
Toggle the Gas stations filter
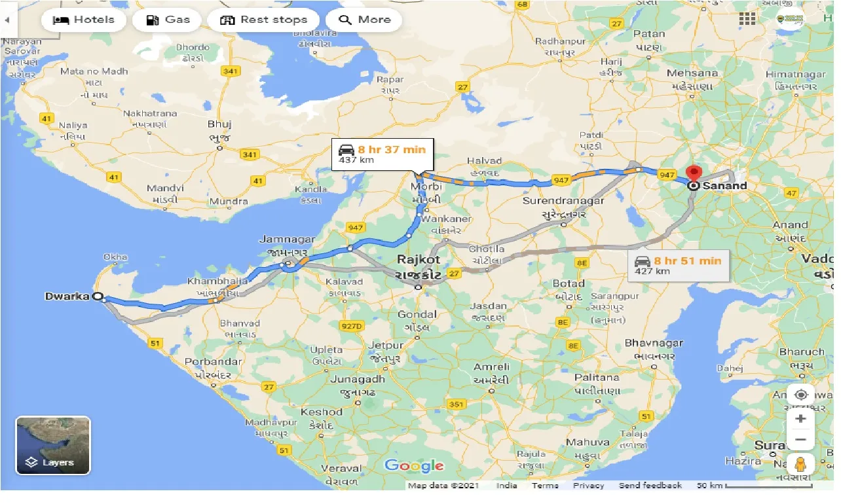[166, 20]
